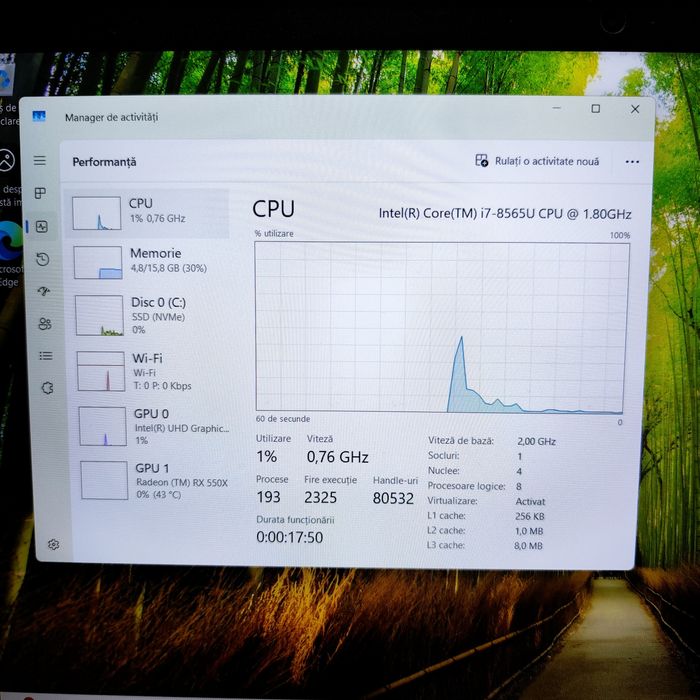Click the Task Manager title bar icon
The height and width of the screenshot is (700, 700).
(x=39, y=117)
